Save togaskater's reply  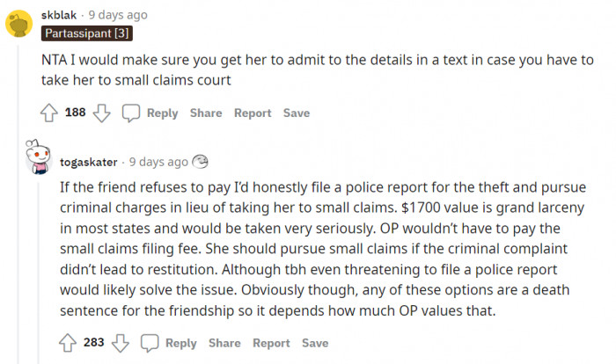tap(315, 343)
